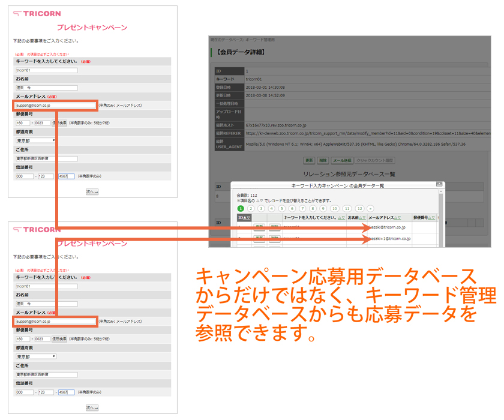Click 更新 button under member data details
This screenshot has width=504, height=420.
click(309, 160)
